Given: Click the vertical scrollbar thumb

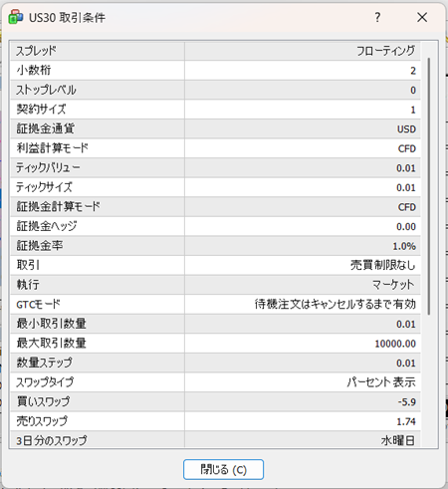Looking at the screenshot, I should (x=429, y=186).
